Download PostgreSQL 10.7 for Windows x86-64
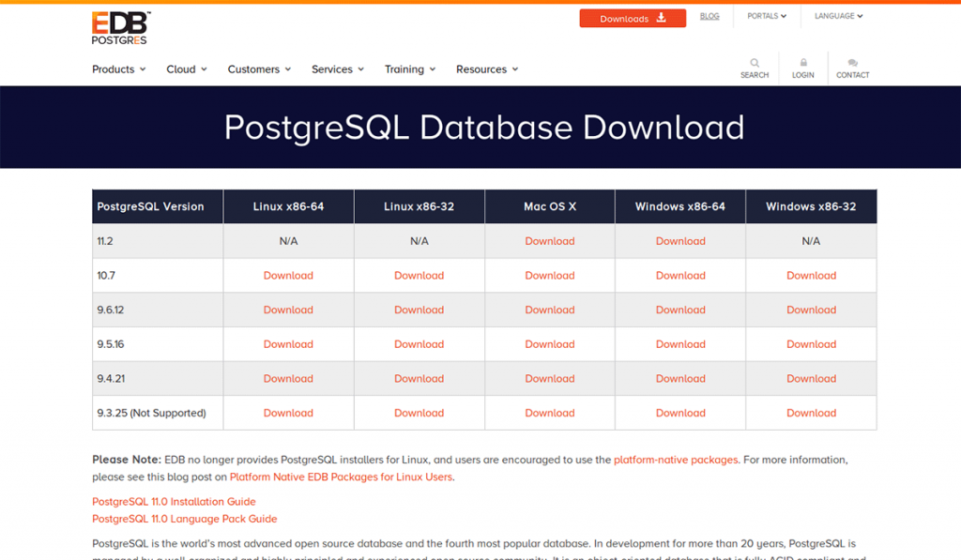 coord(679,275)
